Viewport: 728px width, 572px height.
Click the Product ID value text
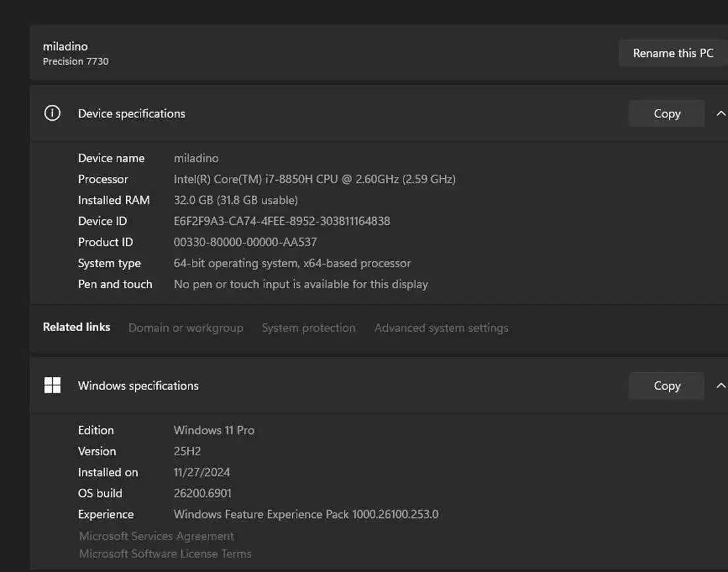pos(245,242)
